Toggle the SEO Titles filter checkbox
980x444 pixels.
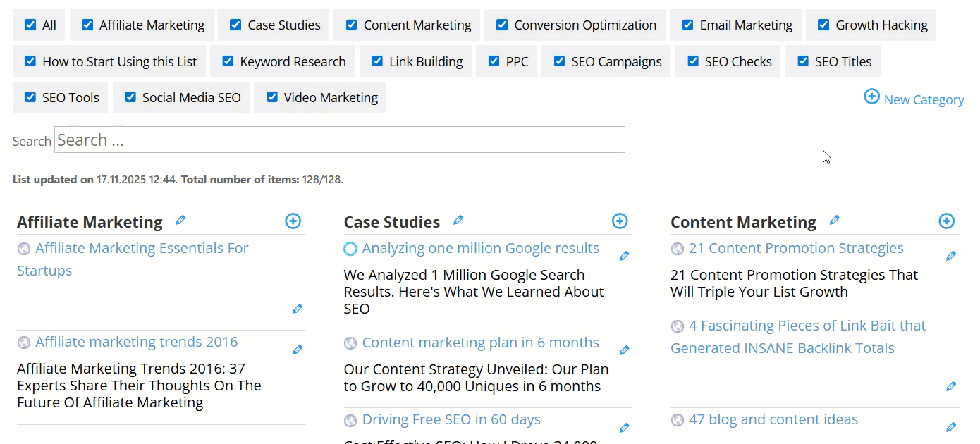[803, 61]
